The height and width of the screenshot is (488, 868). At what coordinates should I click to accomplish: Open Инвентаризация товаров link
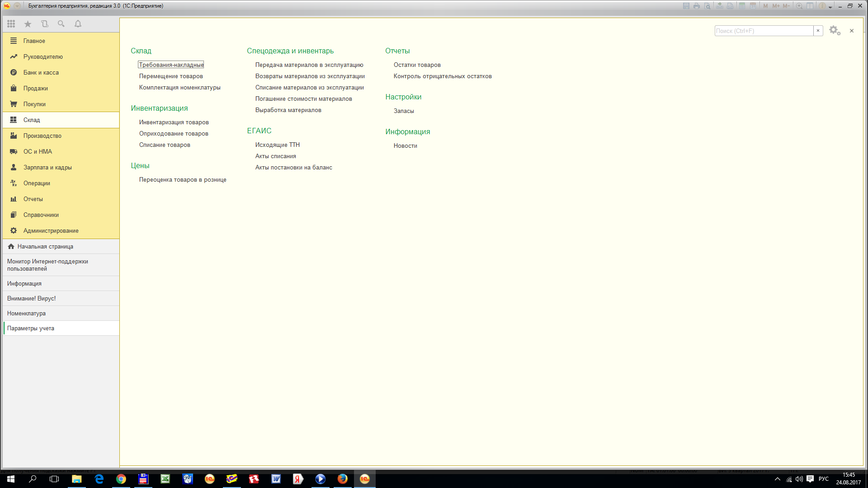point(174,122)
